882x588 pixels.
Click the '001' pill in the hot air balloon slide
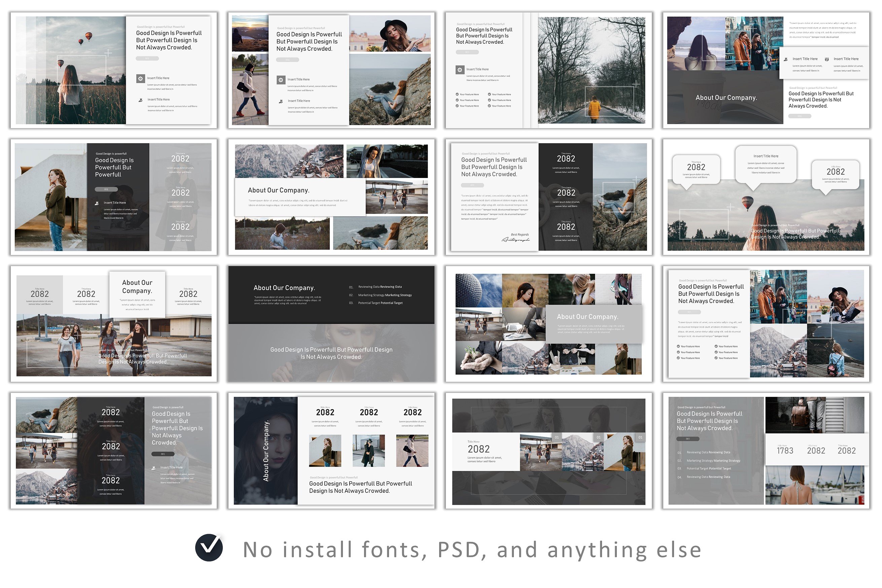[147, 59]
